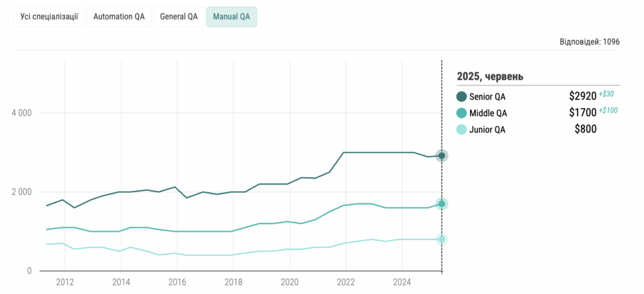The width and height of the screenshot is (644, 294).
Task: Click the Middle QA legend color dot
Action: pyautogui.click(x=462, y=113)
